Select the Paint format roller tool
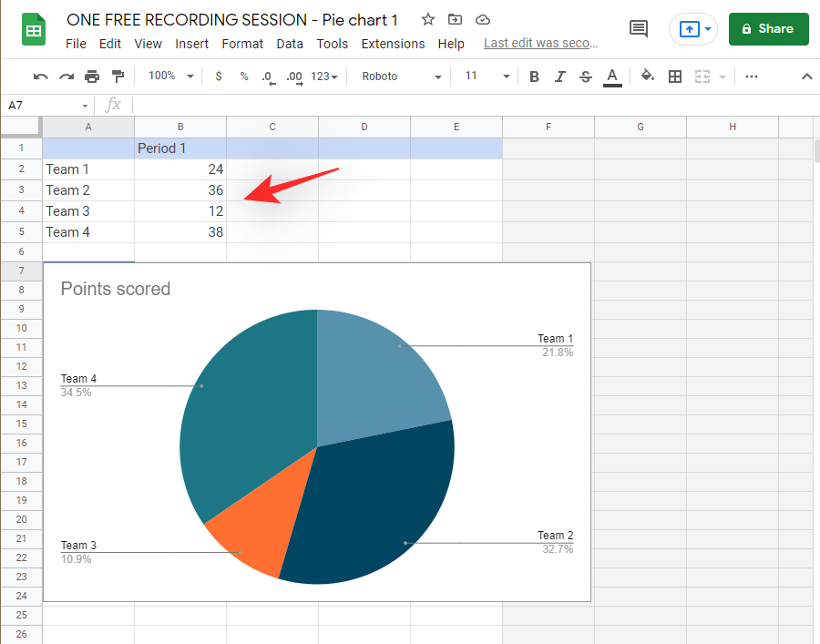 [118, 77]
